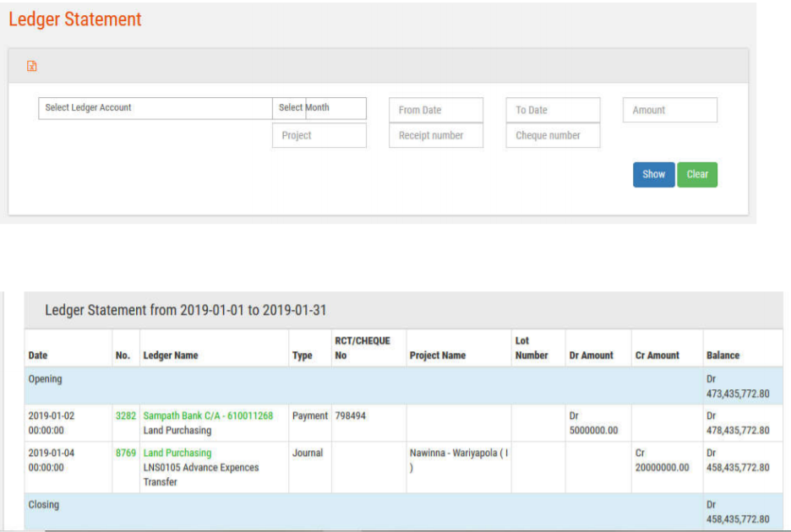
Task: Click the Excel export icon
Action: [32, 67]
